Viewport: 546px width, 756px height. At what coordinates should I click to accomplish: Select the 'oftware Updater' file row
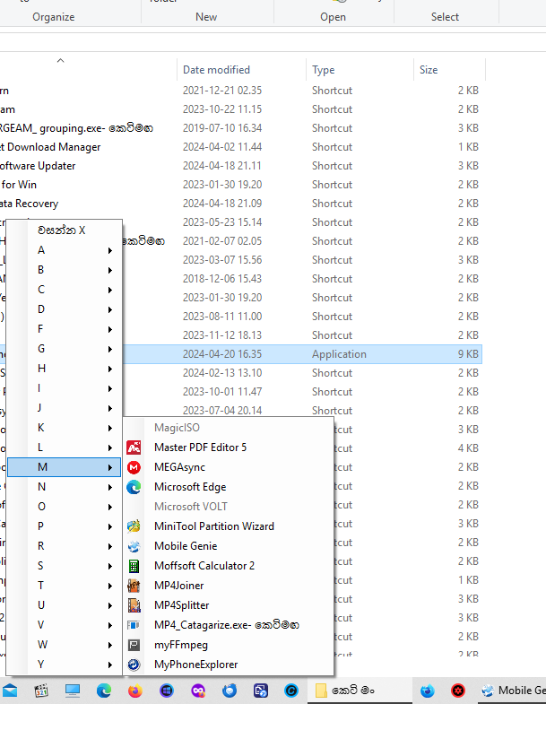(x=241, y=166)
